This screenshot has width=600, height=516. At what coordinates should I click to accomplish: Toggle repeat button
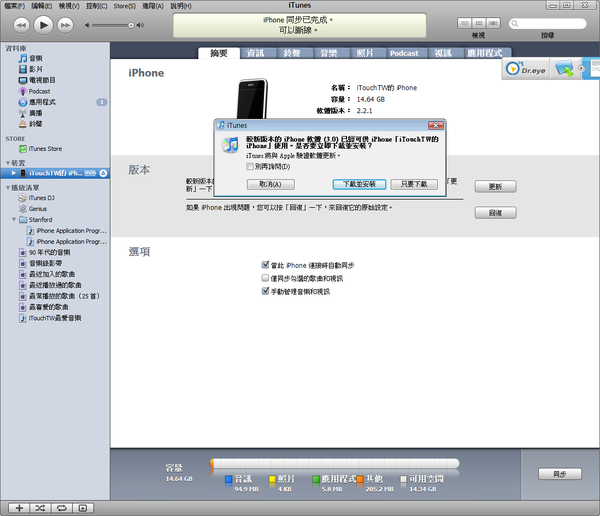(62, 508)
